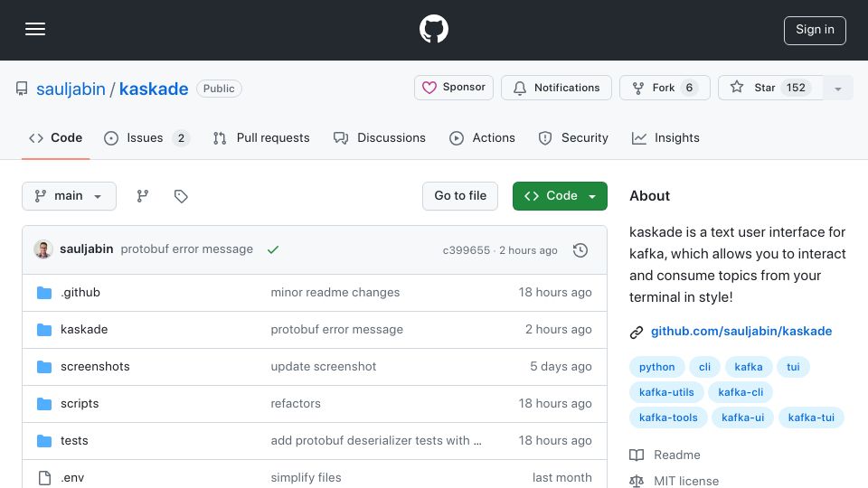
Task: Open the main branch selector dropdown
Action: point(70,196)
